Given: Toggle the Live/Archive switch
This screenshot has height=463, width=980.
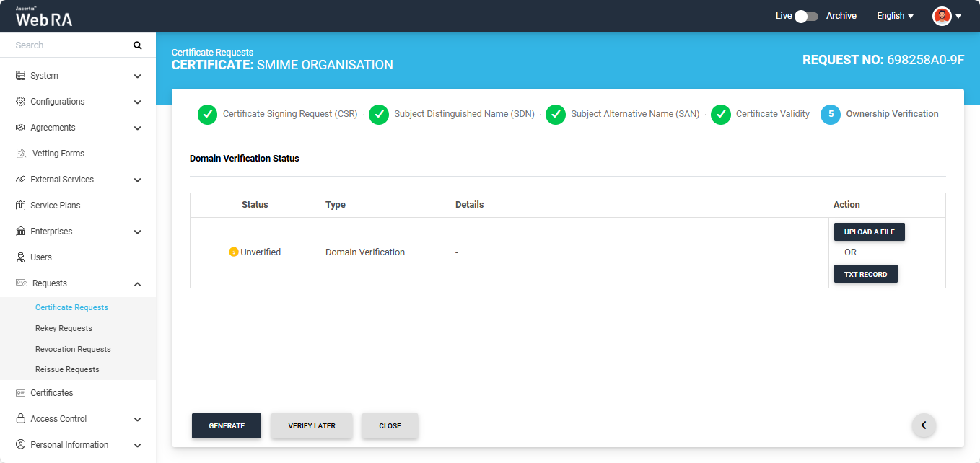Looking at the screenshot, I should pos(806,16).
